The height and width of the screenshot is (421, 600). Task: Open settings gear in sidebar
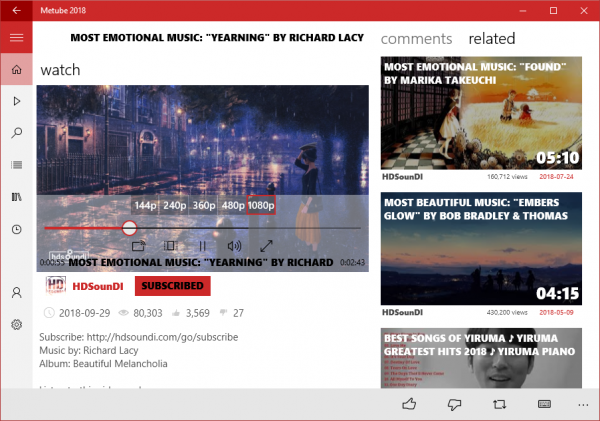point(16,325)
